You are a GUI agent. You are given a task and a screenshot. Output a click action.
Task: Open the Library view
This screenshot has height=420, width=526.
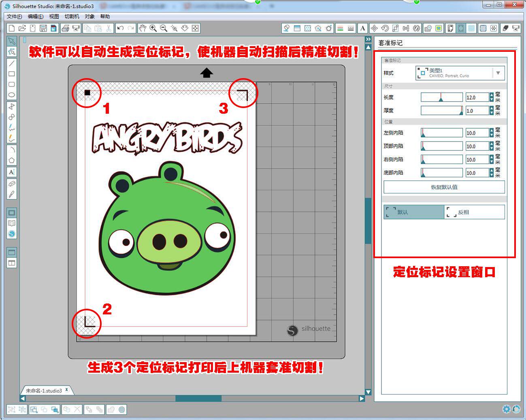(x=12, y=223)
